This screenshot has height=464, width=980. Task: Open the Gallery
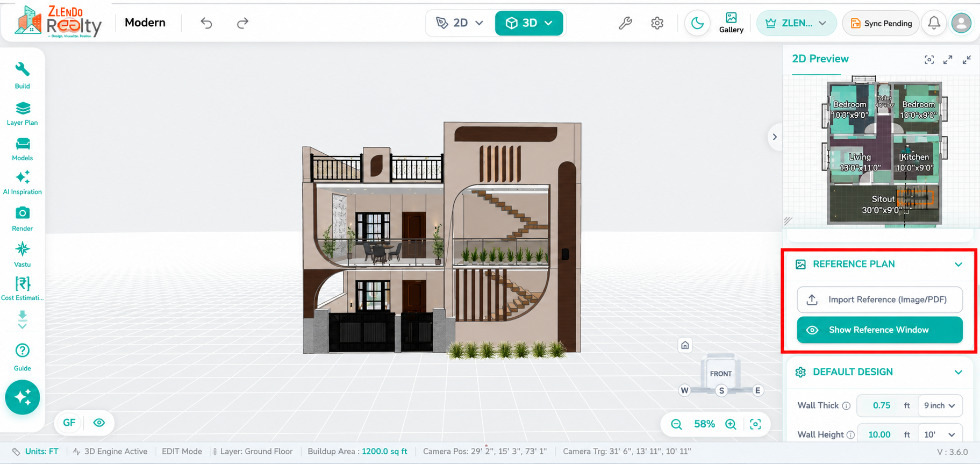coord(731,23)
